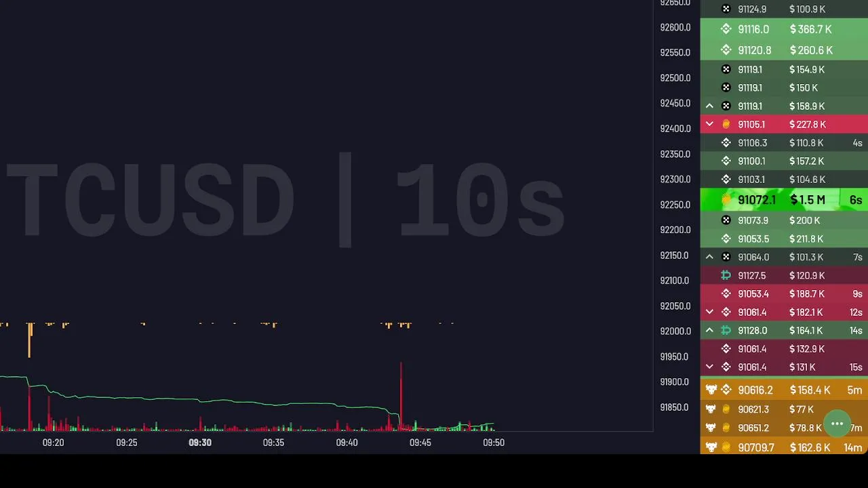
Task: Click the teal B icon beside 91127.5
Action: coord(726,276)
